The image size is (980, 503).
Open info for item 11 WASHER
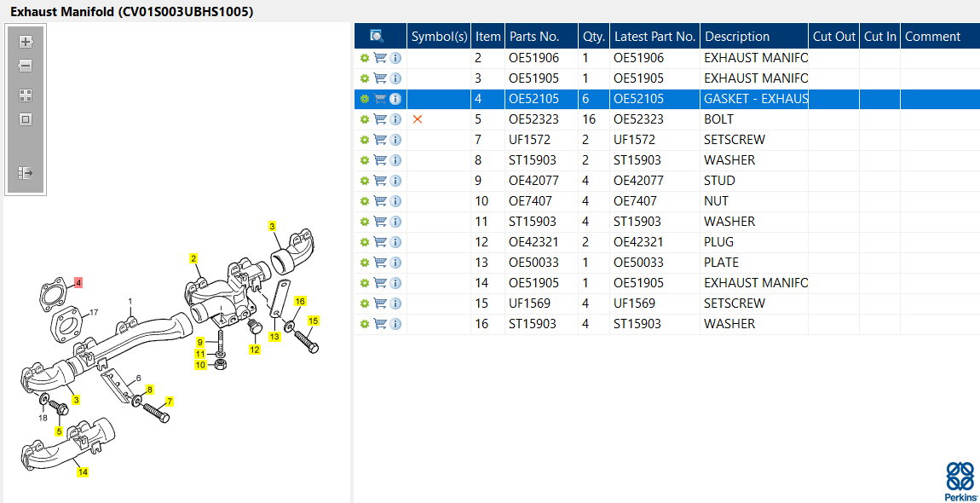point(395,222)
